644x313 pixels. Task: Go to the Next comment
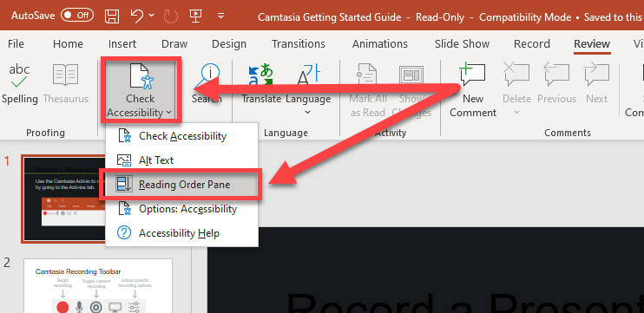tap(596, 84)
